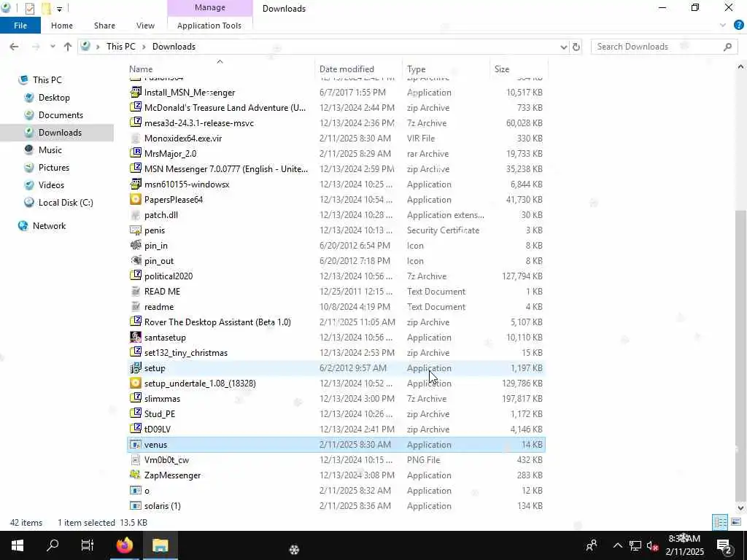Screen dimensions: 747x560
Task: Open the Share ribbon tab
Action: [x=104, y=26]
